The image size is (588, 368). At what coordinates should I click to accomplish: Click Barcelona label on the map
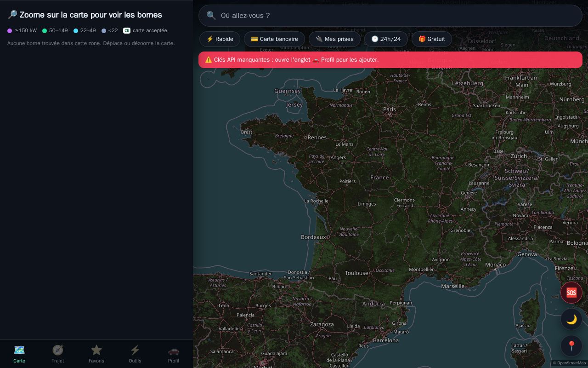click(386, 341)
